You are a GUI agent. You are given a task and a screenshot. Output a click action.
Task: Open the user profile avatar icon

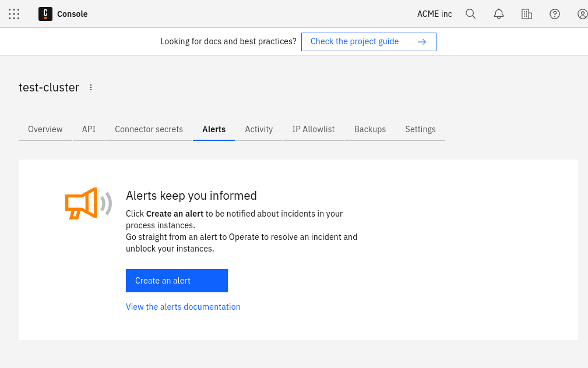pos(582,14)
